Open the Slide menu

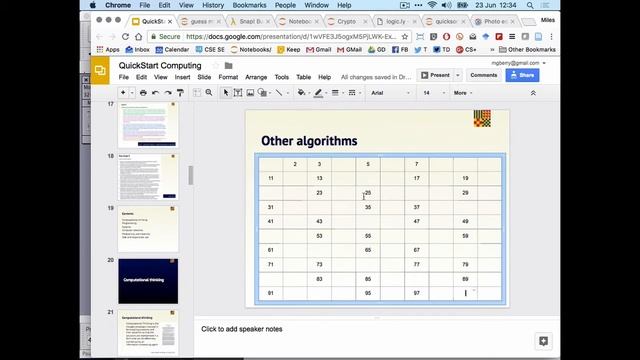point(204,77)
